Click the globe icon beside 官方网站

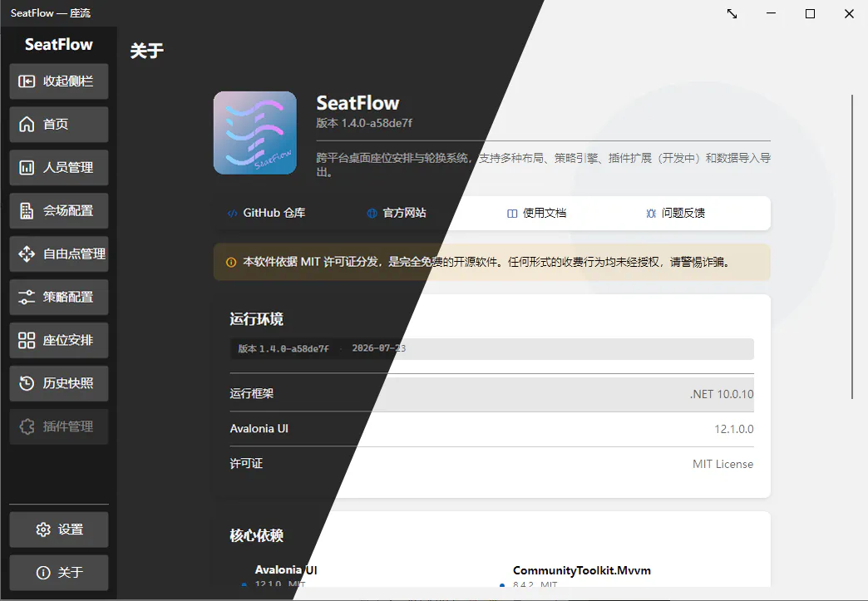[372, 214]
